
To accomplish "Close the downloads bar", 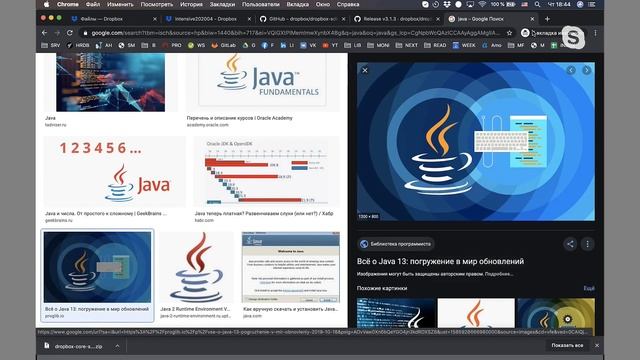I will click(597, 345).
